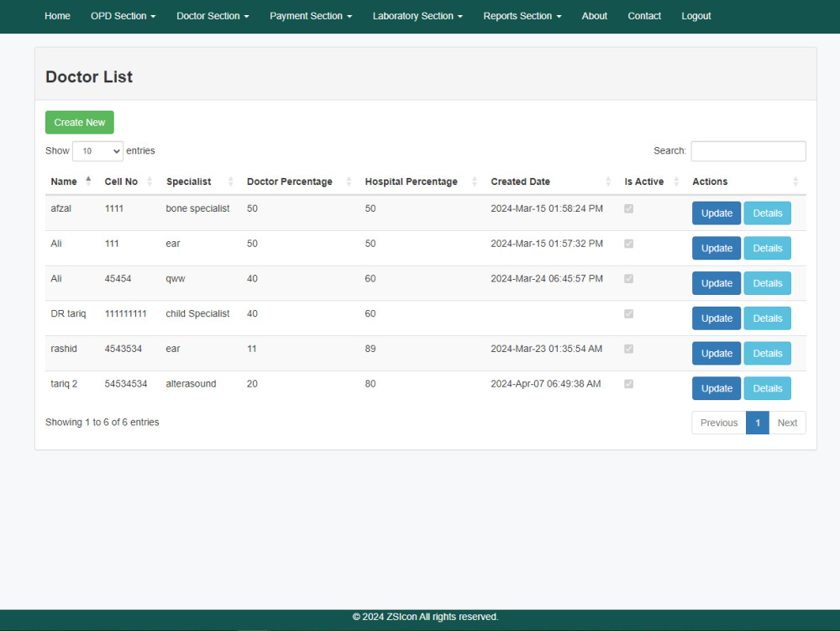The width and height of the screenshot is (840, 631).
Task: Click the Update button for Ali
Action: click(x=716, y=248)
